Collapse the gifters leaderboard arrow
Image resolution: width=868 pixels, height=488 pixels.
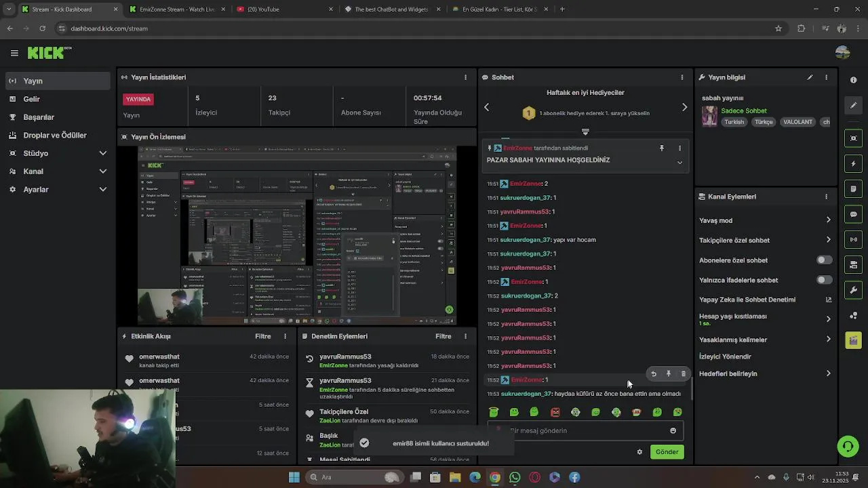(585, 131)
